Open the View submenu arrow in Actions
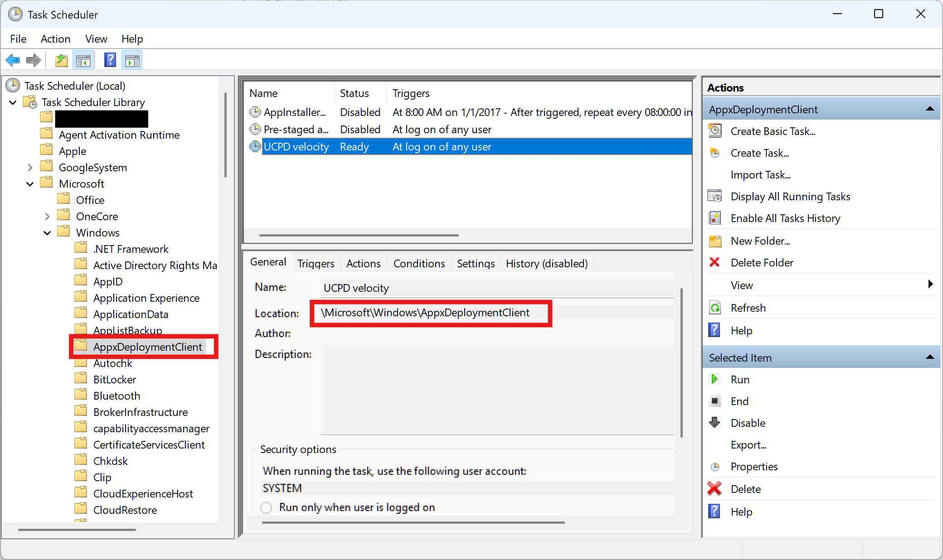This screenshot has height=560, width=943. [930, 285]
